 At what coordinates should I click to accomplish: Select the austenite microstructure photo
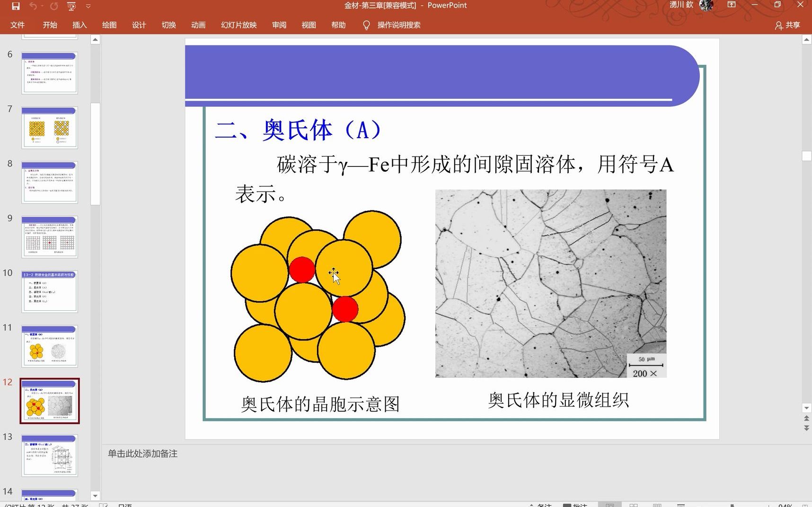(551, 283)
